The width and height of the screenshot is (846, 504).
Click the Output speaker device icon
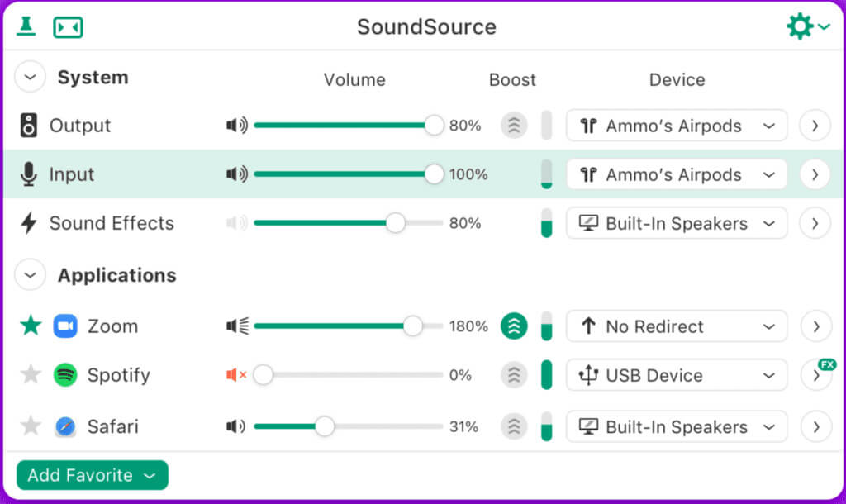coord(29,126)
